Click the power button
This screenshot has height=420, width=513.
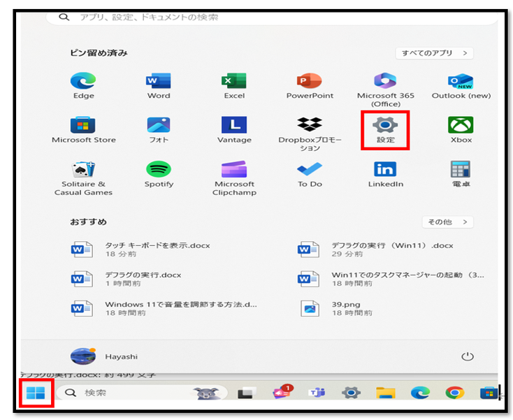pos(467,356)
